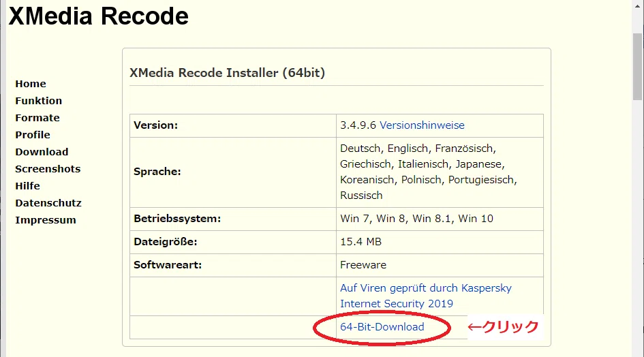Viewport: 644px width, 357px height.
Task: Click the 64-Bit-Download link
Action: pyautogui.click(x=382, y=327)
